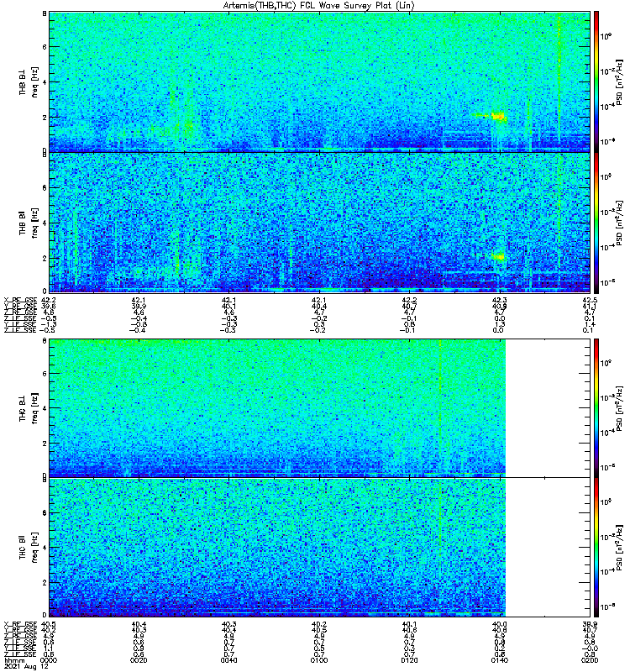
Task: Click the blank data-gap area in THC B⊥ panel
Action: coord(548,407)
